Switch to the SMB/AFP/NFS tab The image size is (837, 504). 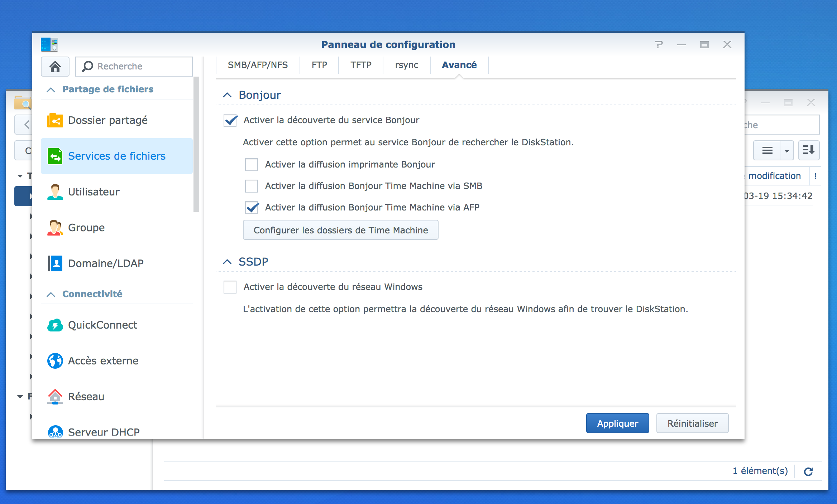(x=258, y=65)
